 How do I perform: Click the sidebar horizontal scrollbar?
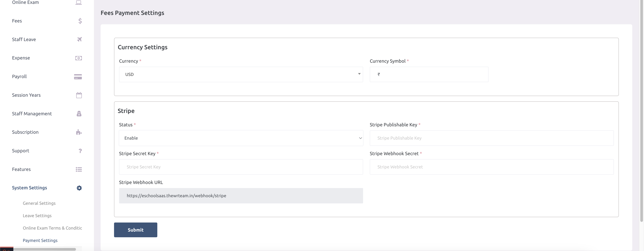(x=44, y=249)
